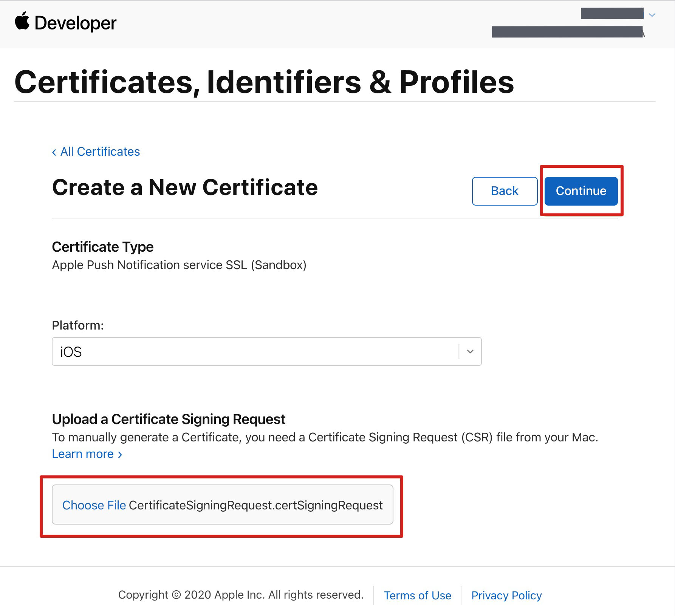Click the redacted account name in header
675x616 pixels.
[x=612, y=14]
